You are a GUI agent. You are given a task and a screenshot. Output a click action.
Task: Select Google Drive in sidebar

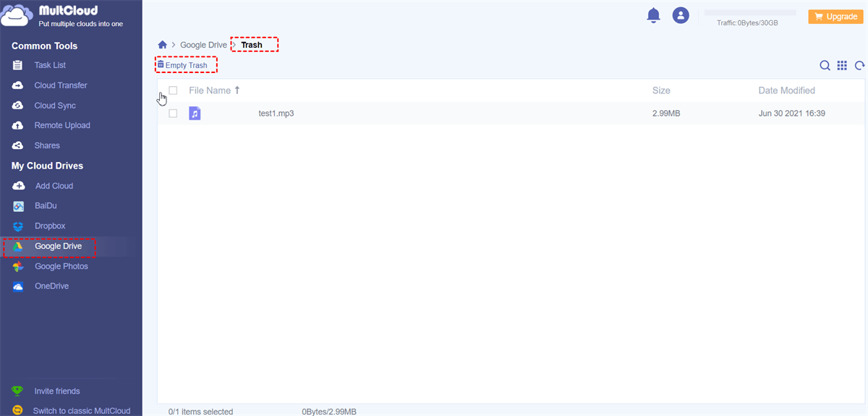[x=58, y=247]
